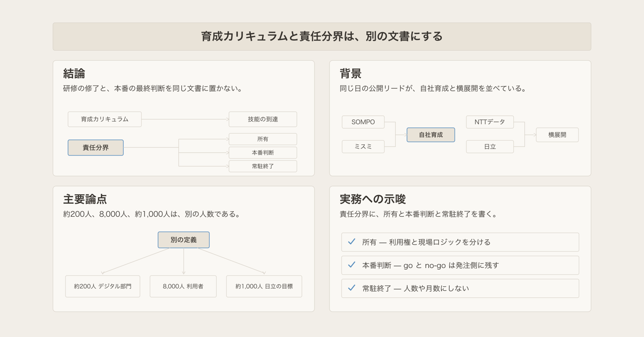Click the 本番判断 box in 結論 diagram

pos(263,152)
